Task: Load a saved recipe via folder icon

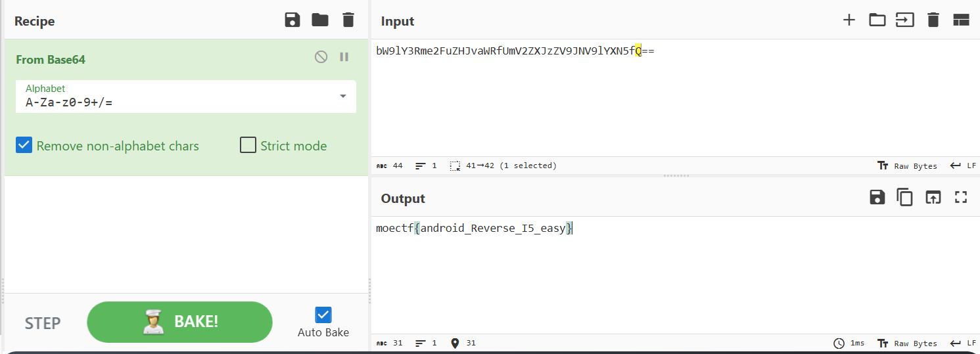Action: click(x=320, y=20)
